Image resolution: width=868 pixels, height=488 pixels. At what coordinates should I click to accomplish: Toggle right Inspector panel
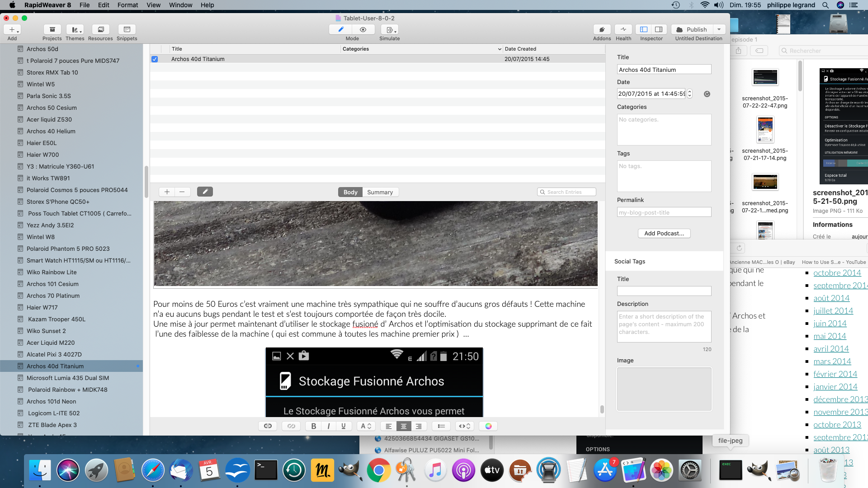[x=659, y=29]
